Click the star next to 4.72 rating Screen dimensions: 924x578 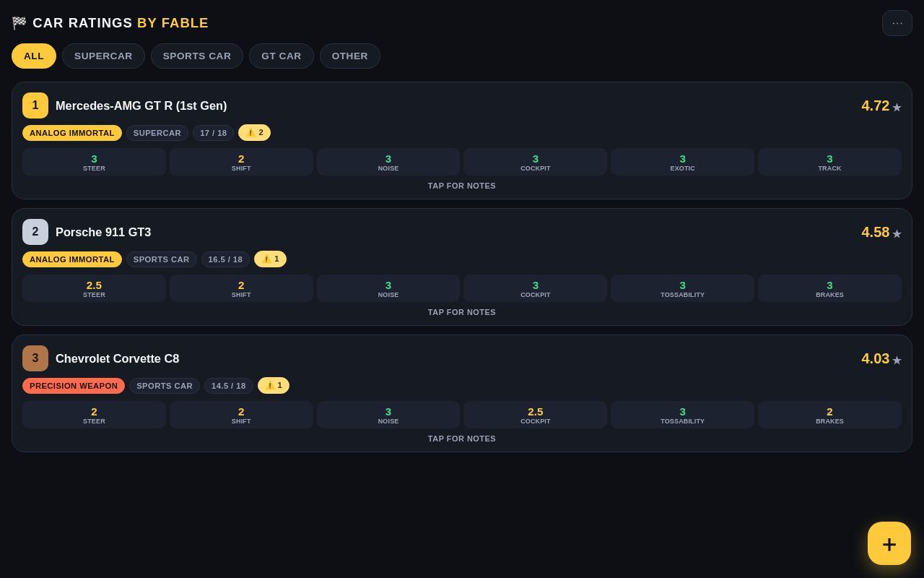[x=897, y=108]
